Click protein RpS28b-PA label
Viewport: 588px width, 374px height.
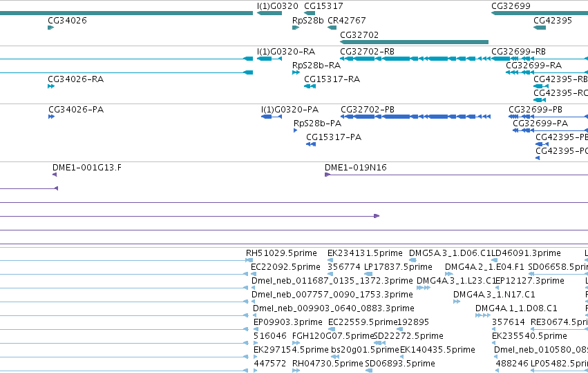click(x=318, y=124)
